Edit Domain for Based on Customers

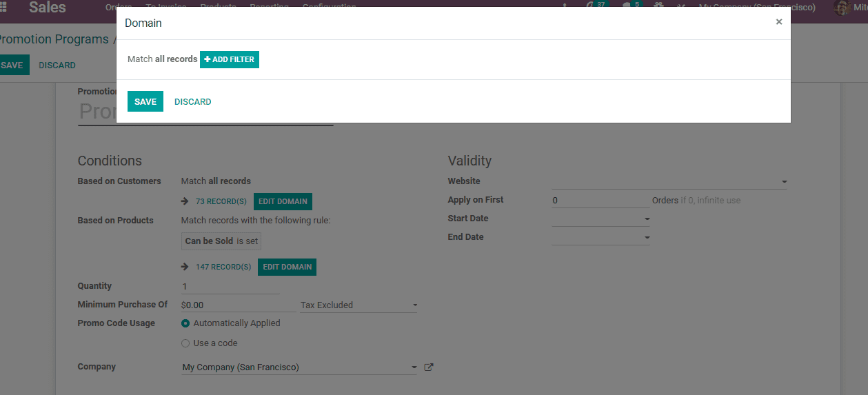click(x=283, y=201)
